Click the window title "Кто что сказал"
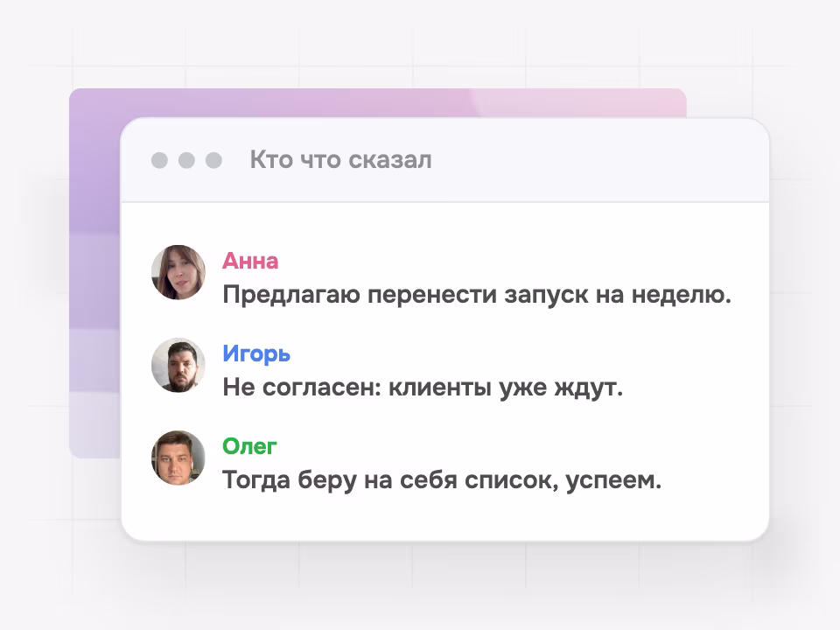The height and width of the screenshot is (630, 840). 340,159
